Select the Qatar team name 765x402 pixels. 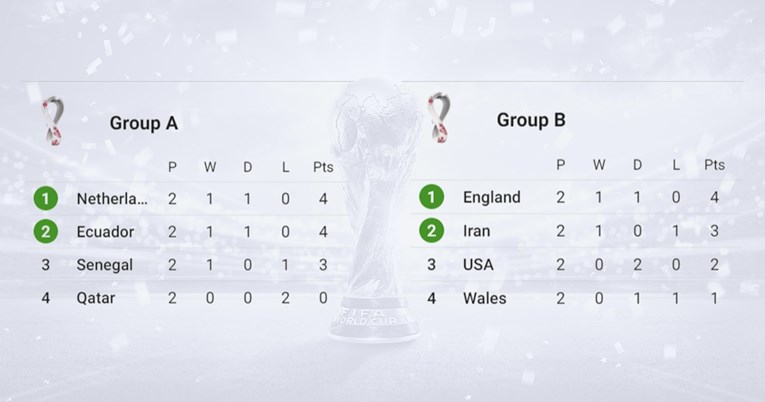pos(96,298)
